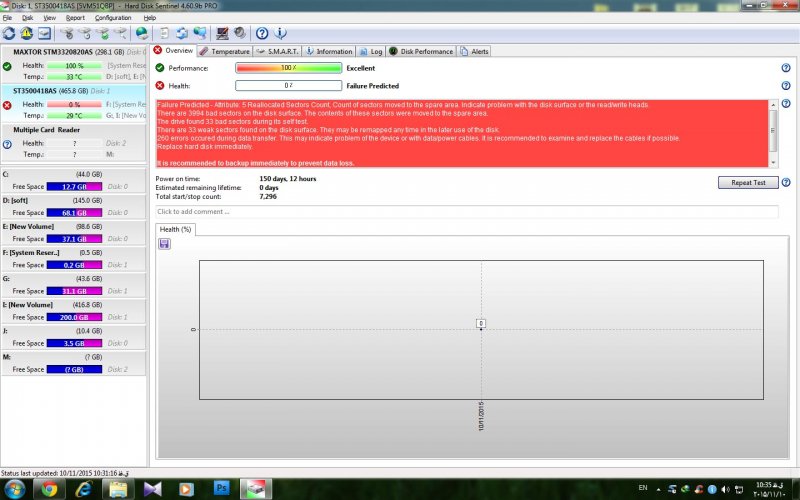800x500 pixels.
Task: Select the I: [New Volume] partition
Action: point(73,311)
